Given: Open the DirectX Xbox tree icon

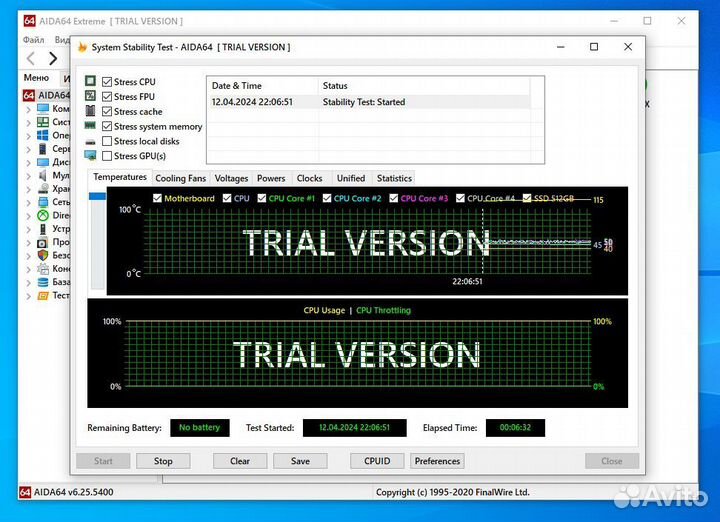Looking at the screenshot, I should click(43, 215).
